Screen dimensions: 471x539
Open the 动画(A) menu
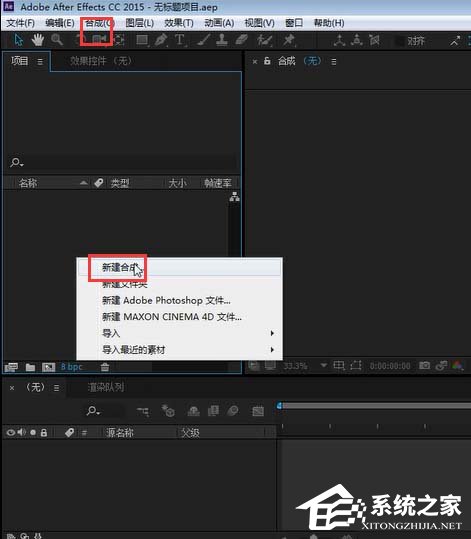[219, 23]
